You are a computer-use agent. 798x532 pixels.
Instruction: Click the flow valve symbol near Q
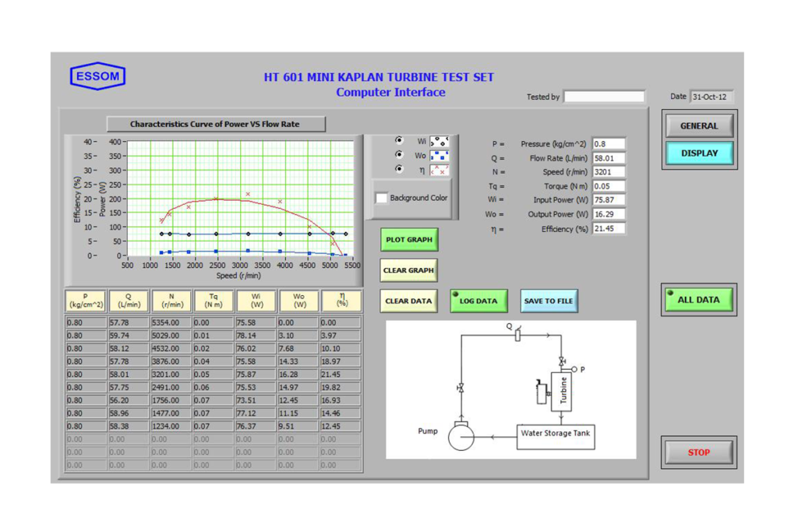pos(517,336)
